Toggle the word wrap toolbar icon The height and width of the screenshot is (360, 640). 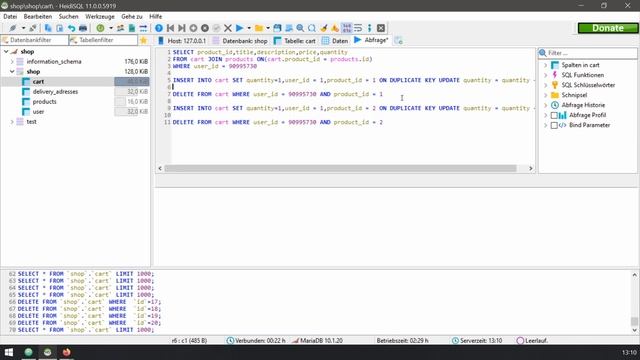[x=358, y=28]
